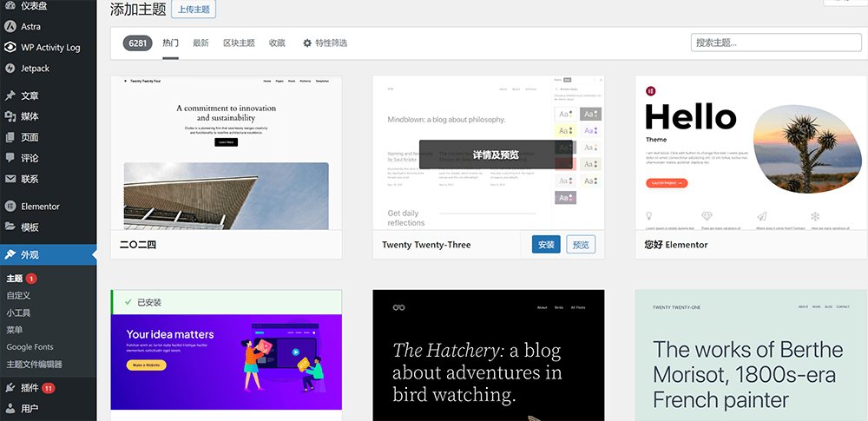Click the Twenty Twenty-One Berthe Morisot thumbnail
868x421 pixels.
pyautogui.click(x=751, y=355)
